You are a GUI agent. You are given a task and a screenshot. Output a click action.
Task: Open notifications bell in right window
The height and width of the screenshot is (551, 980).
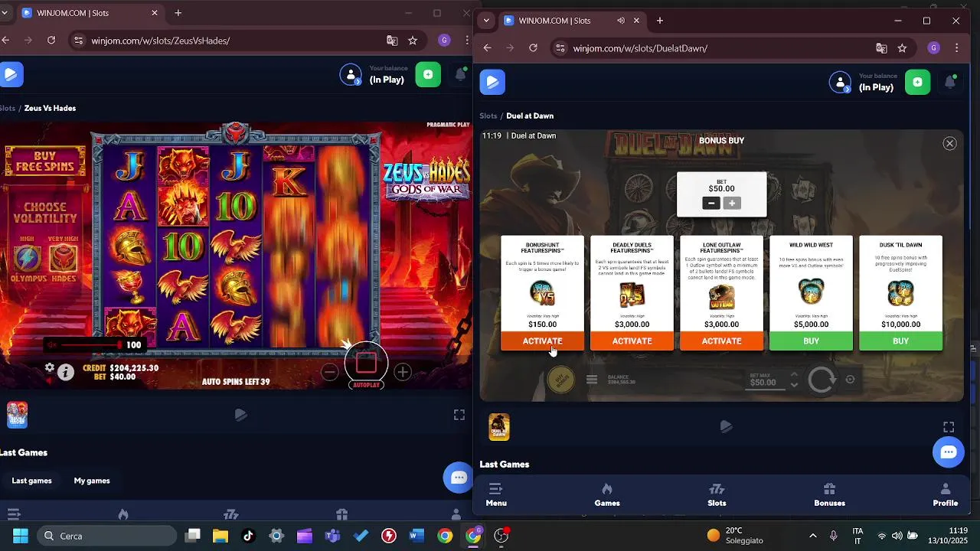pos(950,82)
